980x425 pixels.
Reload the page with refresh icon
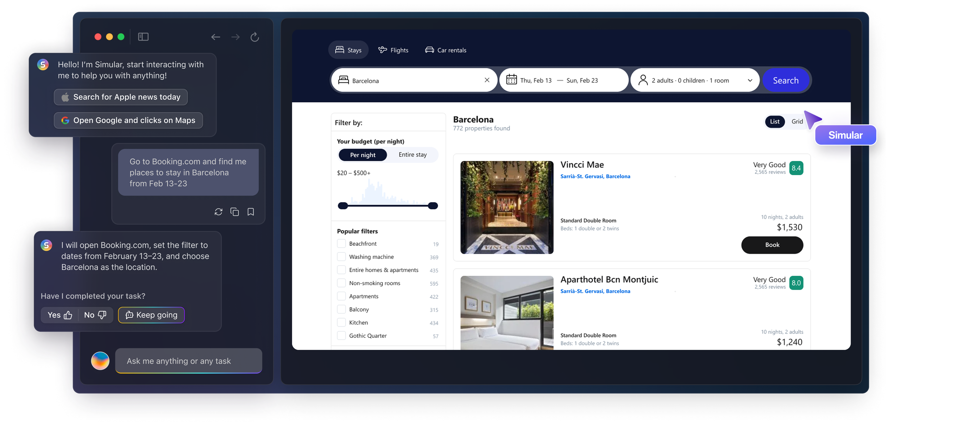[255, 37]
